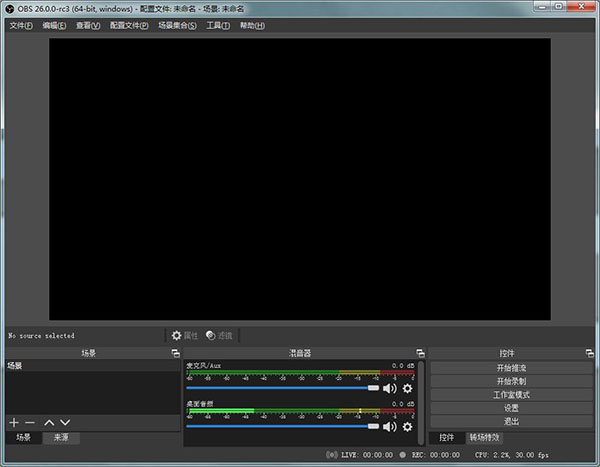Pop out the 控件 dock panel

point(591,353)
